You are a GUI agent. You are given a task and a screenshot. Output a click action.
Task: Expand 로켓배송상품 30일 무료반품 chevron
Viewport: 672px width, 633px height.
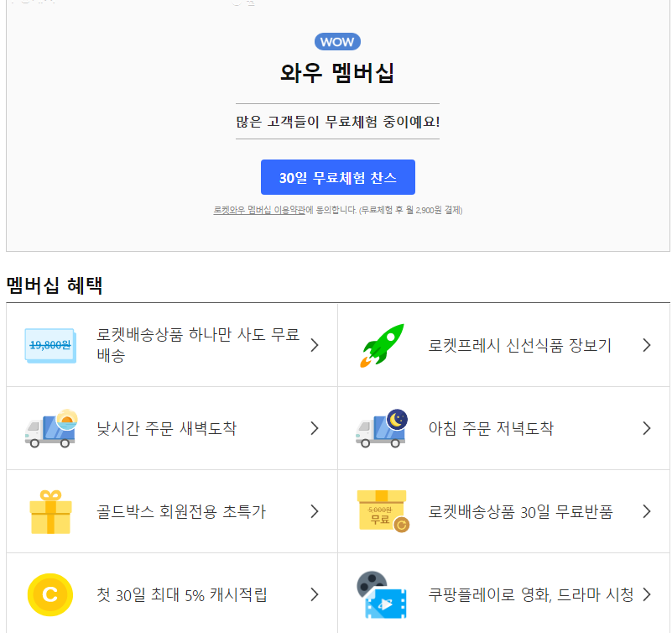[x=647, y=511]
